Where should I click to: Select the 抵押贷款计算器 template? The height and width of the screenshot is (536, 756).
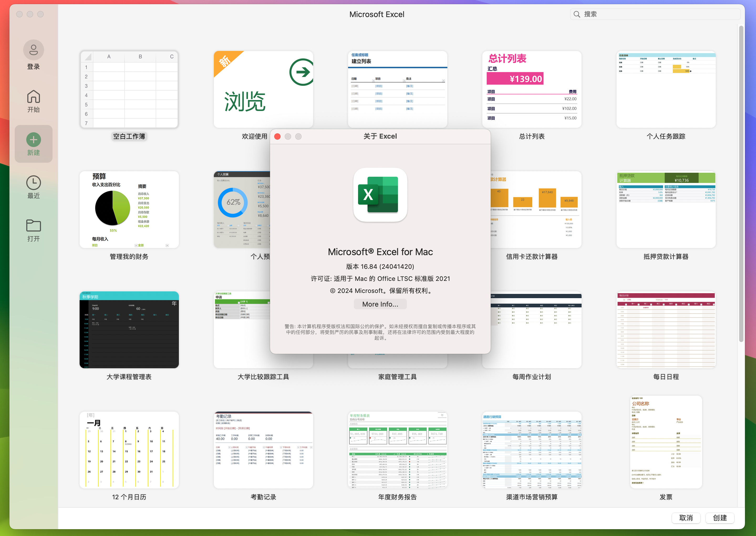tap(666, 209)
